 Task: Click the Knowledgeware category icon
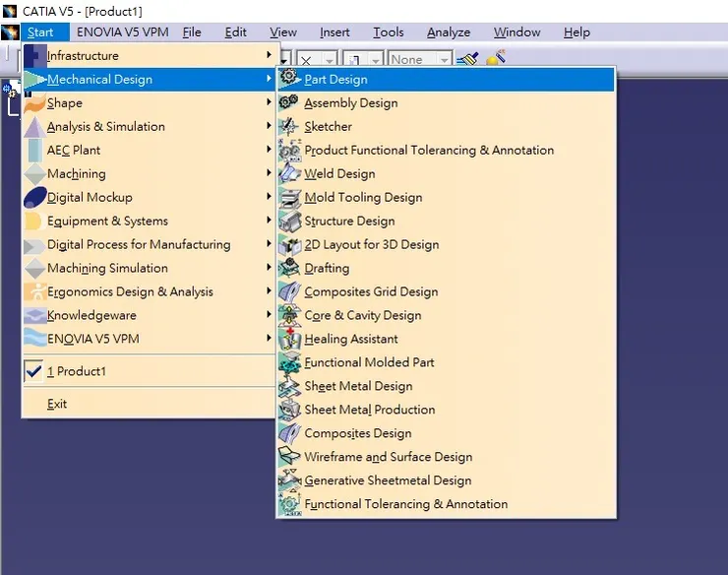34,315
